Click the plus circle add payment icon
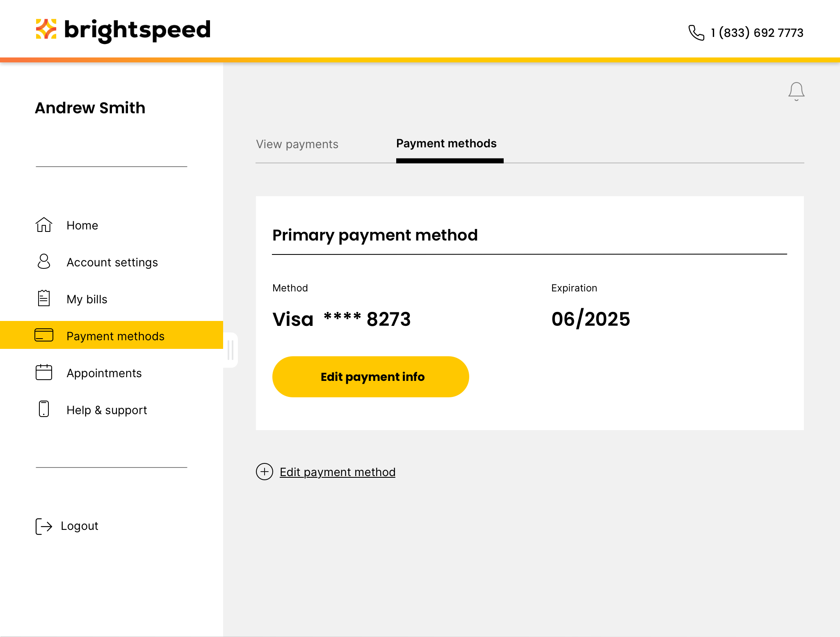 pos(264,472)
